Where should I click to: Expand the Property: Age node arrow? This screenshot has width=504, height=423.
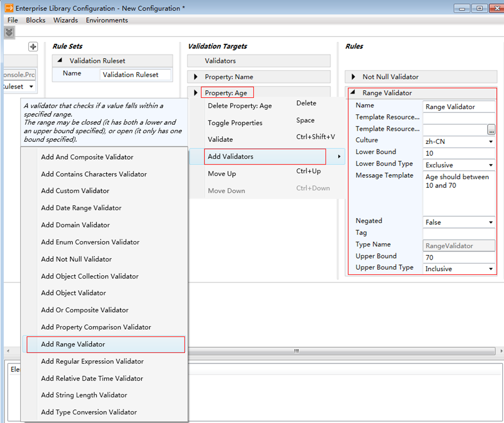click(x=195, y=93)
